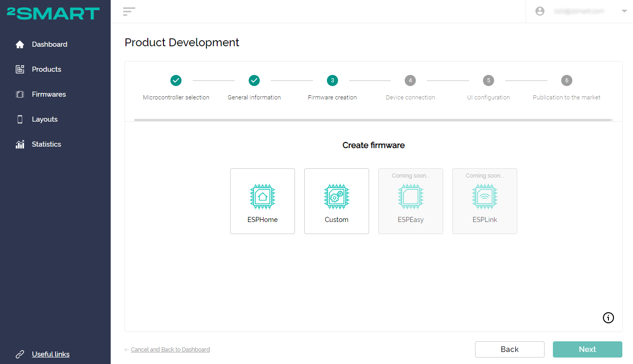The height and width of the screenshot is (364, 633).
Task: Click "Firmware creation" step label
Action: coord(332,98)
